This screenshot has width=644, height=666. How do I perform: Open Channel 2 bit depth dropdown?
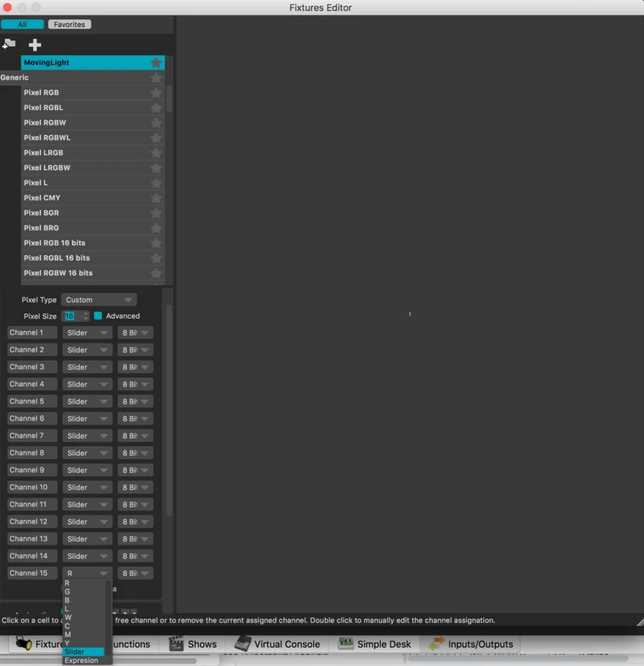135,350
